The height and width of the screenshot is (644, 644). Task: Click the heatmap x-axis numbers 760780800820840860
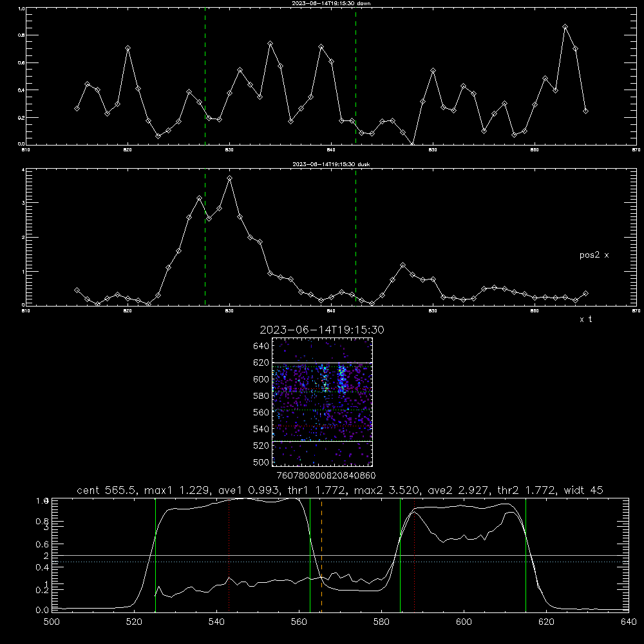pos(326,475)
